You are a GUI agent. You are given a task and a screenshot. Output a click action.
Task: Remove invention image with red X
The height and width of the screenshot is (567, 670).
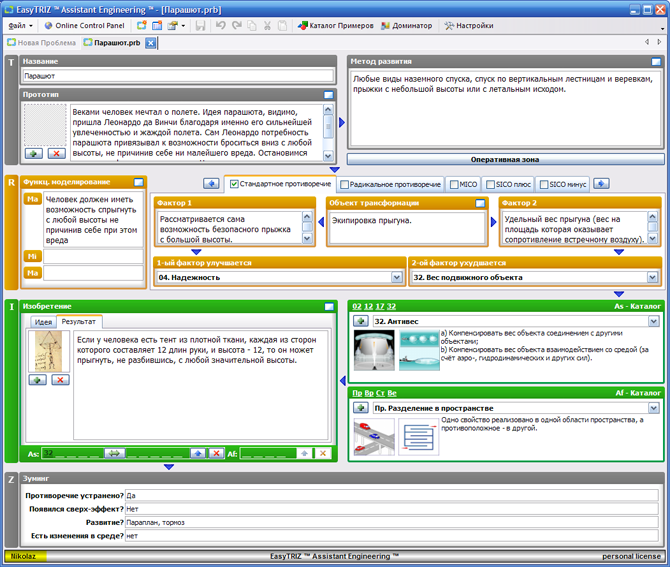coord(60,380)
